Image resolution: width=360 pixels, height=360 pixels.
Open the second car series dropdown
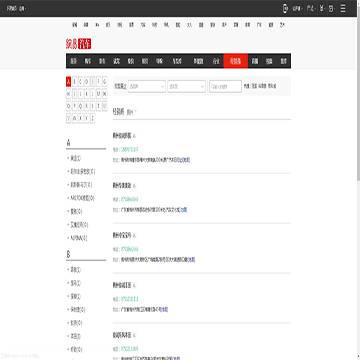tap(186, 86)
